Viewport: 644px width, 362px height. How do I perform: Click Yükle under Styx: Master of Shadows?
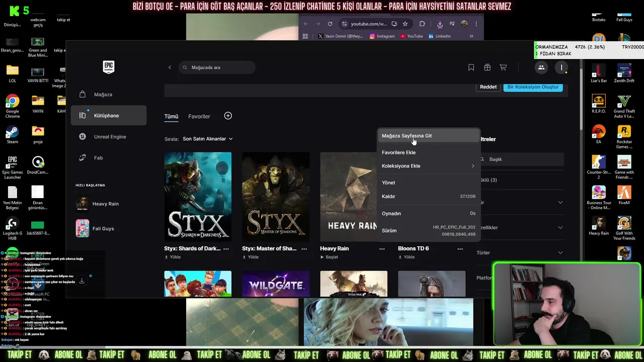pyautogui.click(x=250, y=257)
